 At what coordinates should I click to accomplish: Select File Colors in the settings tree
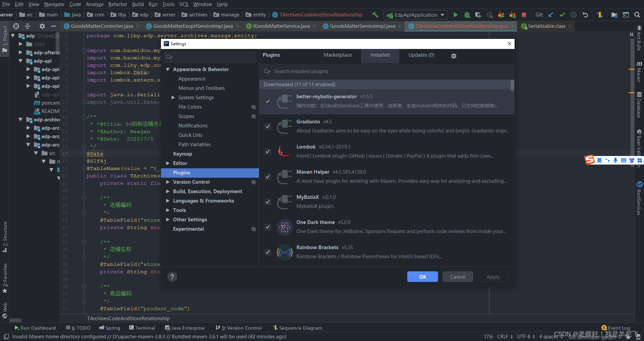pos(190,107)
